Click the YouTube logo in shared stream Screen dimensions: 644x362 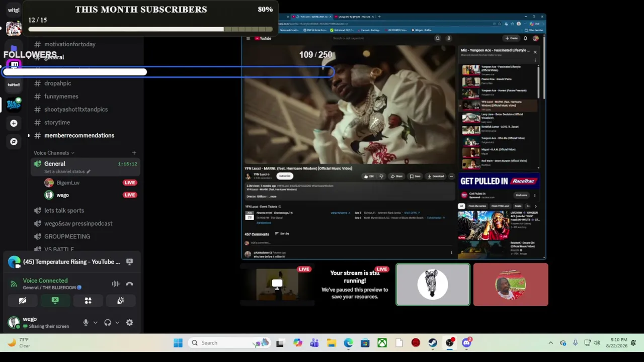tap(263, 38)
